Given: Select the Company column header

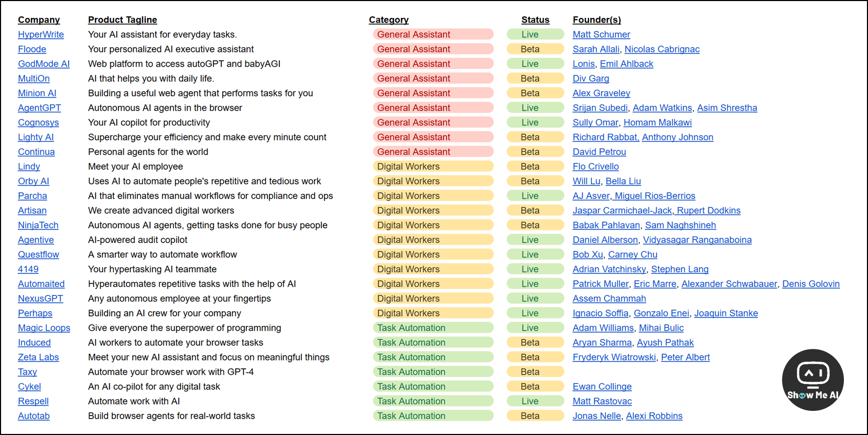Looking at the screenshot, I should (39, 20).
